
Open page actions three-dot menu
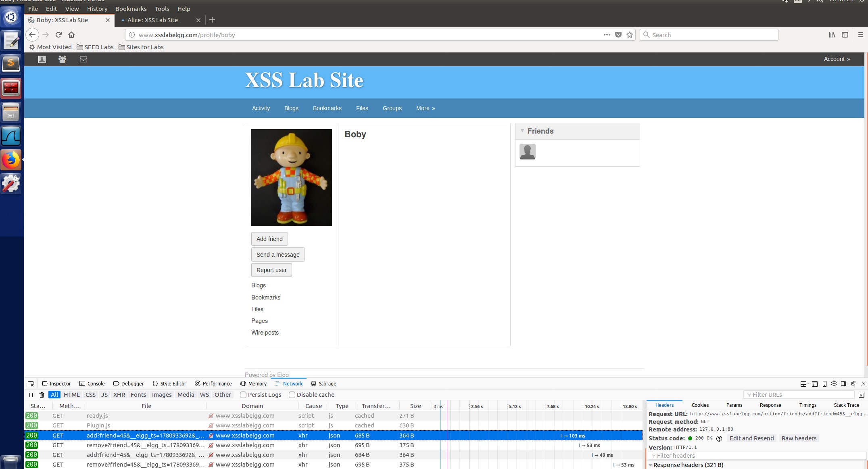[607, 35]
